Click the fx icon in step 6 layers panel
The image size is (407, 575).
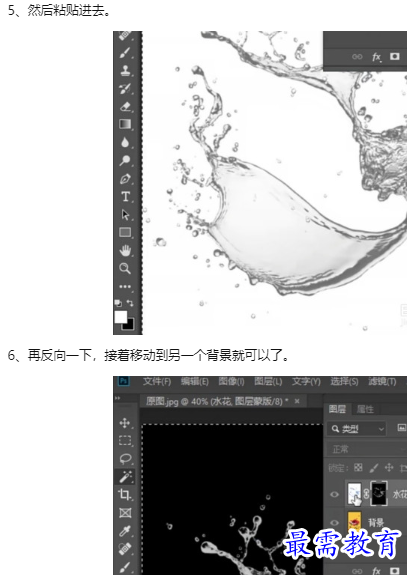(377, 571)
